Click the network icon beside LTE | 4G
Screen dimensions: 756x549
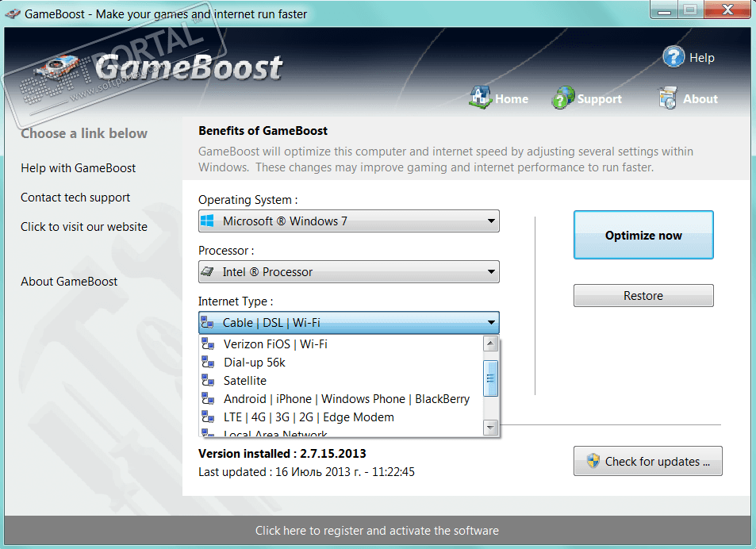[208, 417]
